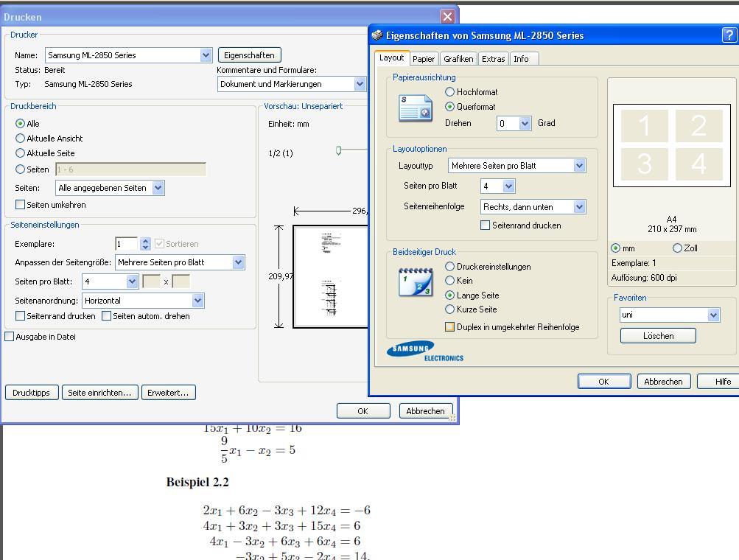Enable Seitenrand drucken in Layoutoptionen
The image size is (739, 560).
485,225
